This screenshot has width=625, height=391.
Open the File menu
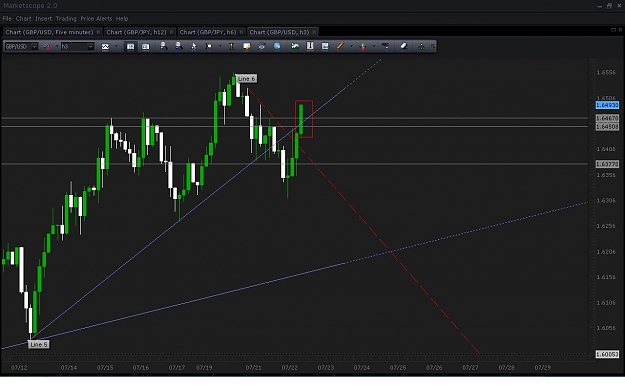click(x=7, y=19)
